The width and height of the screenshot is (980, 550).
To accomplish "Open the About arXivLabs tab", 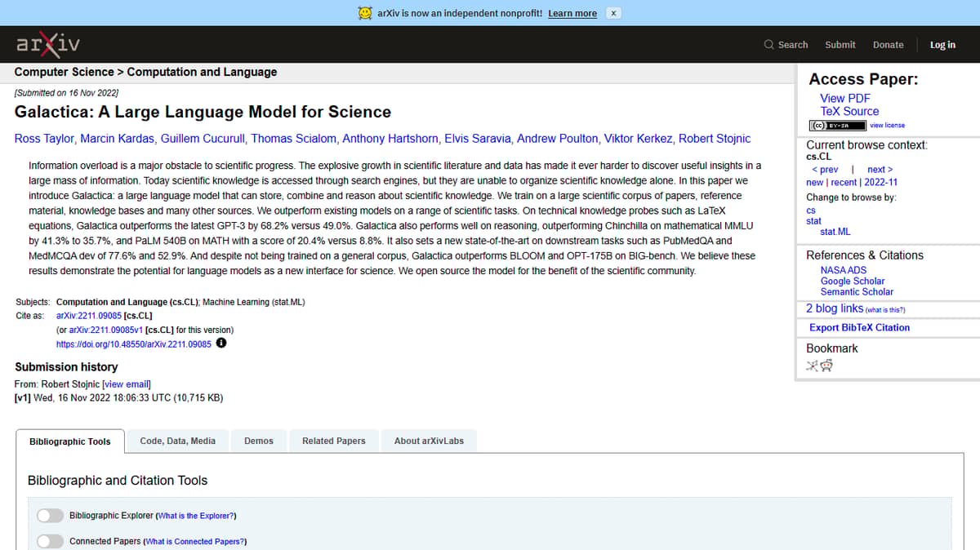I will (x=429, y=441).
